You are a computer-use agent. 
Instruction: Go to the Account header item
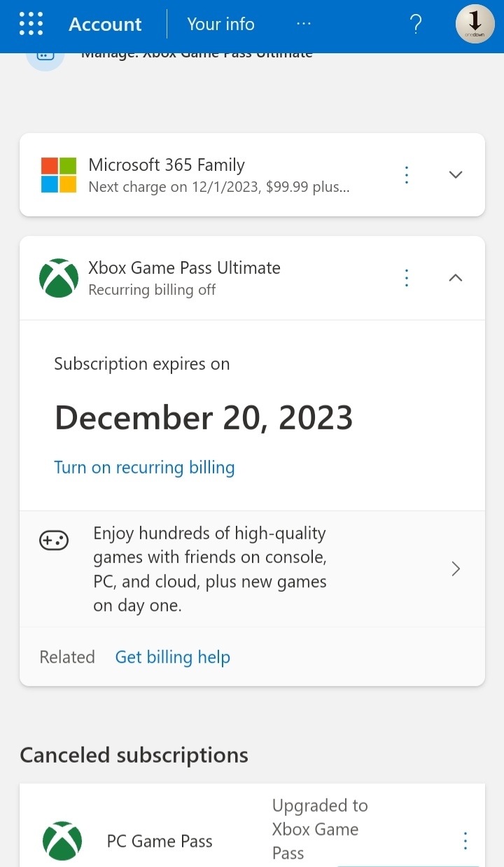[x=105, y=25]
